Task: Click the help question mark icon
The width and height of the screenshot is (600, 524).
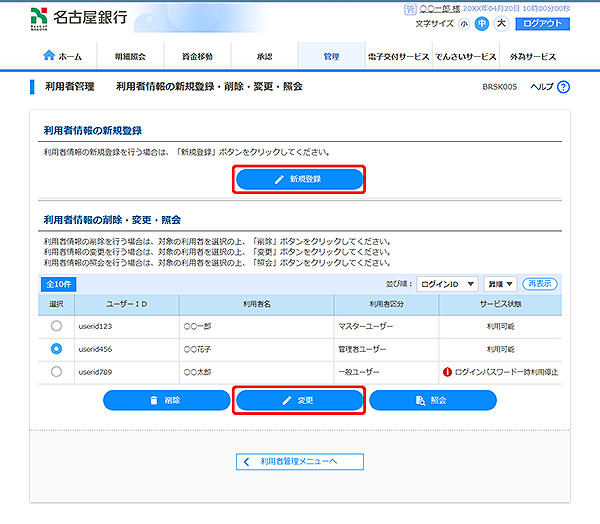Action: point(563,88)
